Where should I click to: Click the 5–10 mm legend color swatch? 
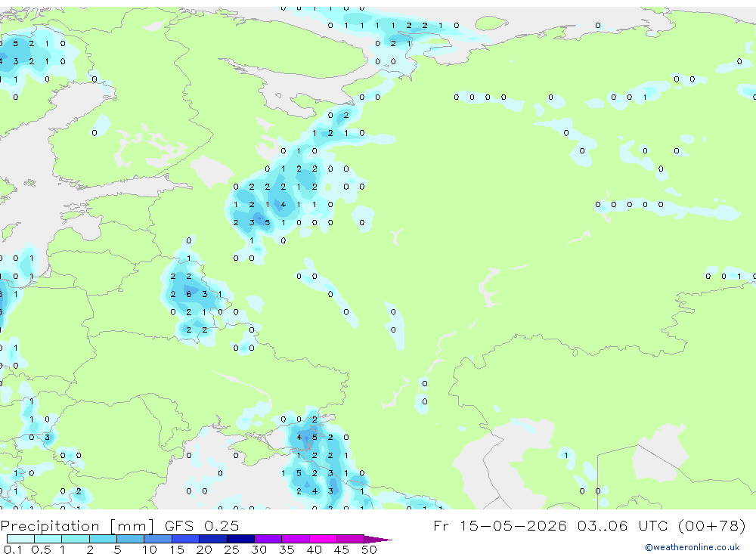pos(131,539)
